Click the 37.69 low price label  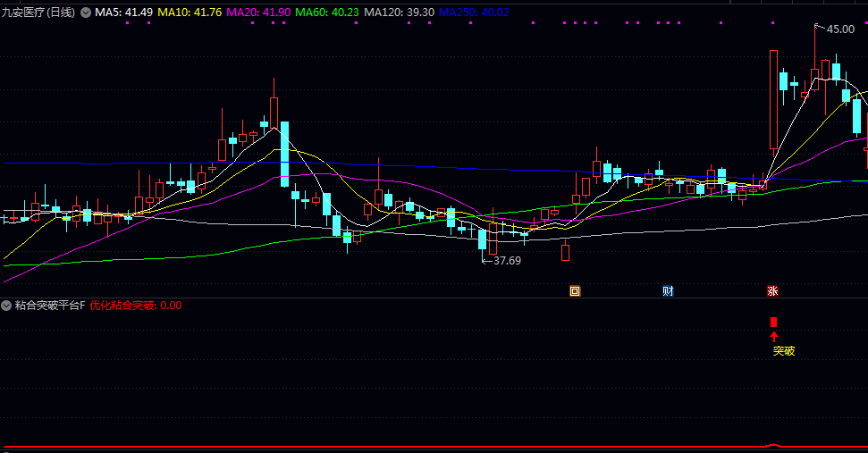[x=507, y=261]
